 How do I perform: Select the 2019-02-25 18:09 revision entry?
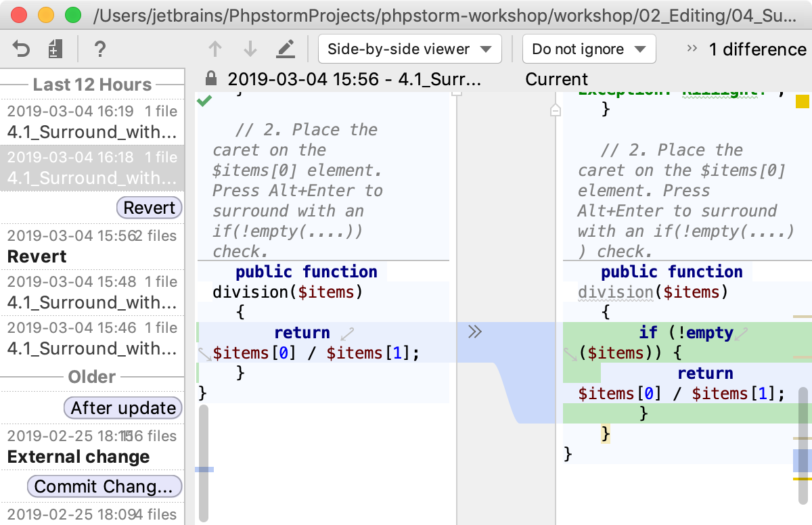point(92,514)
